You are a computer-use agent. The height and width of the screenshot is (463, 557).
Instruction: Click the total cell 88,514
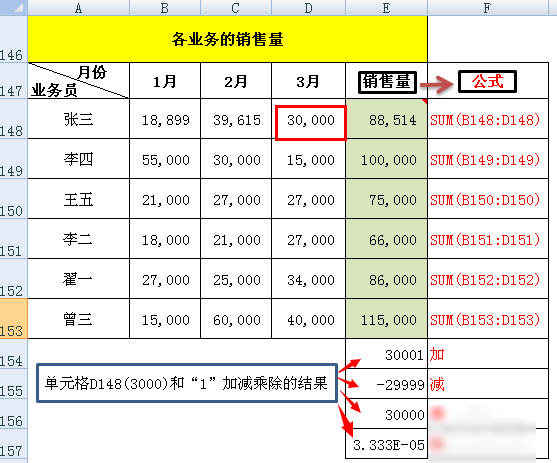(x=386, y=119)
